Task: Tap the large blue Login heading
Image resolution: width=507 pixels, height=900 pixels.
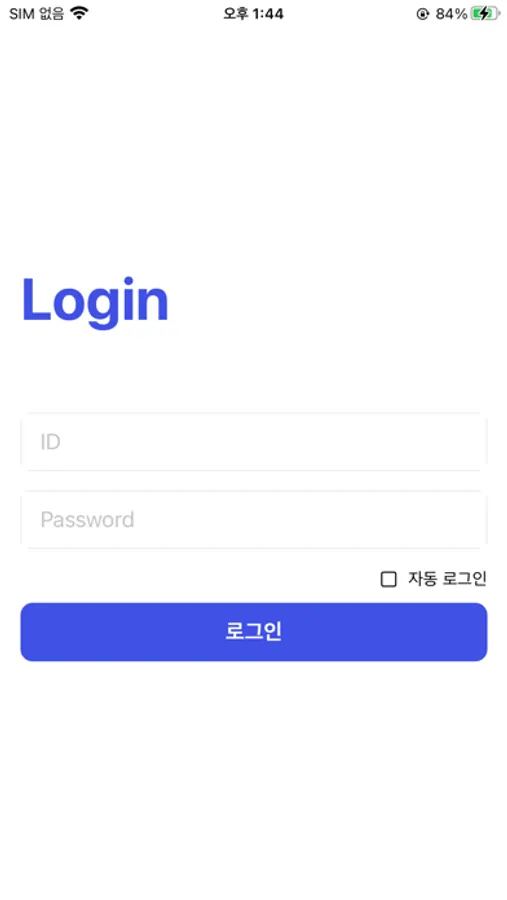Action: [95, 301]
